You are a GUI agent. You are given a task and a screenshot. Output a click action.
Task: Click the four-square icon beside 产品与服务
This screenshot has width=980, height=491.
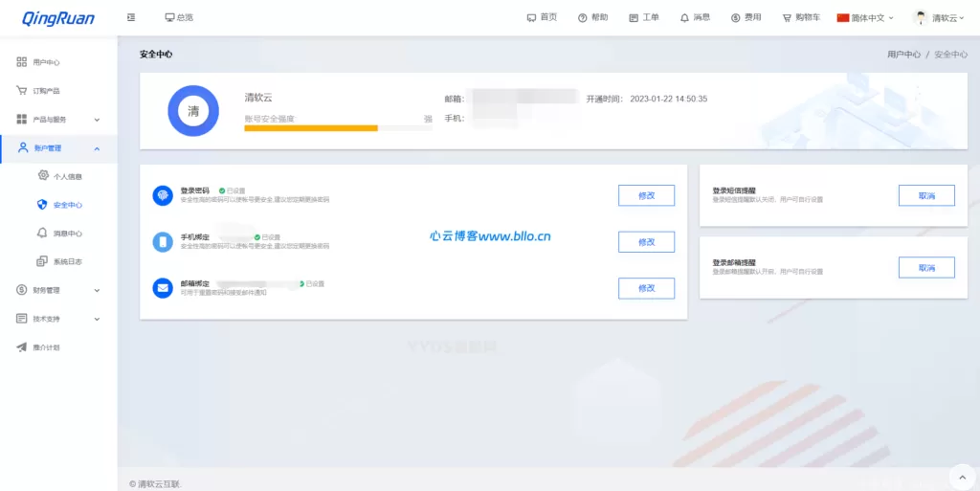coord(22,119)
